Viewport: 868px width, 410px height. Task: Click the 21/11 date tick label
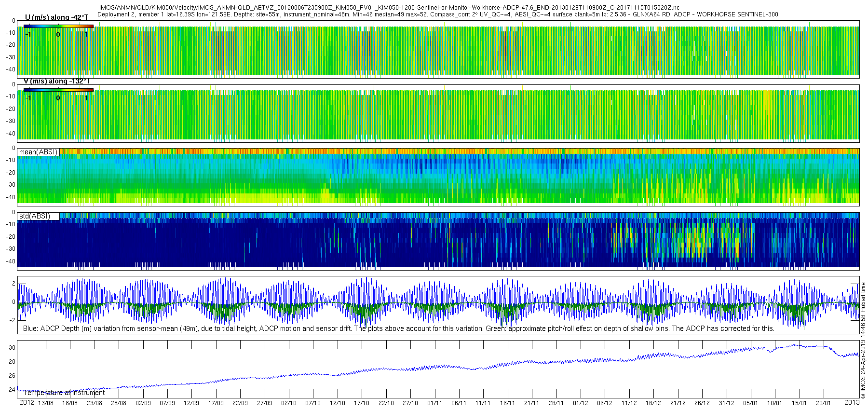click(532, 403)
